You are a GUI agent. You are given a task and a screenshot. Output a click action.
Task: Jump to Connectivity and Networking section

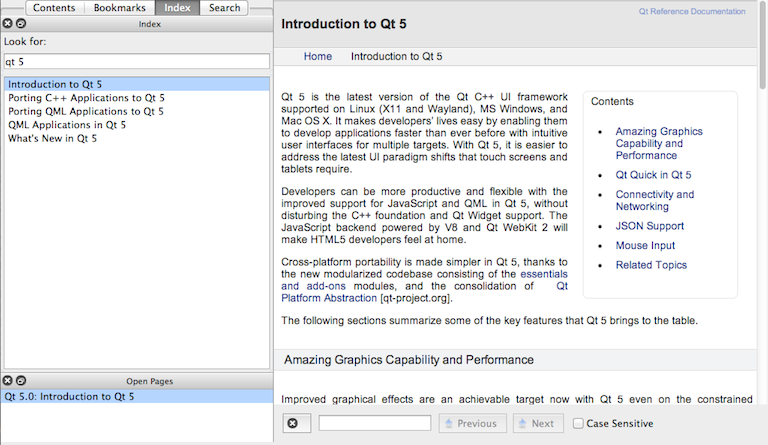[654, 200]
